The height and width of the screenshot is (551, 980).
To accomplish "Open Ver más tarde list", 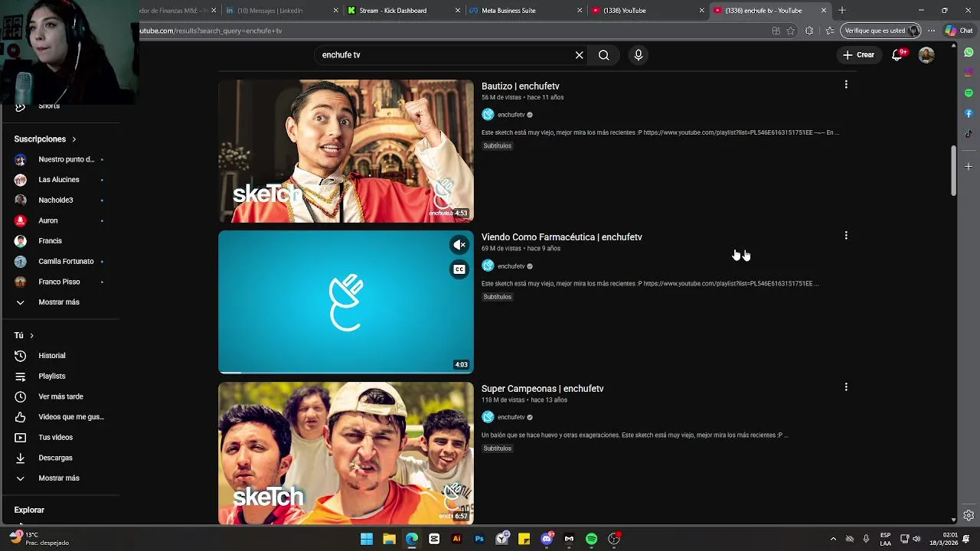I will tap(60, 396).
